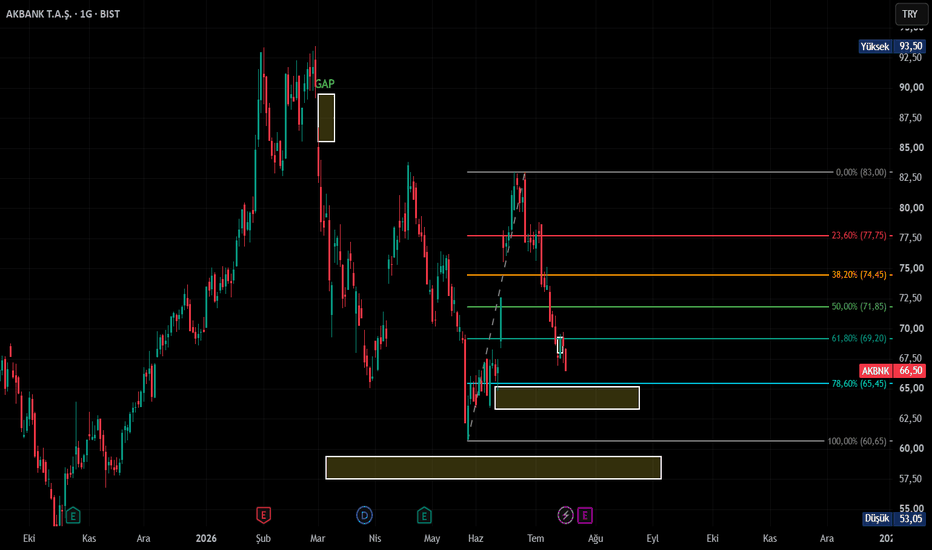
Task: Select the wide rectangle near the 57,50 level
Action: 493,467
